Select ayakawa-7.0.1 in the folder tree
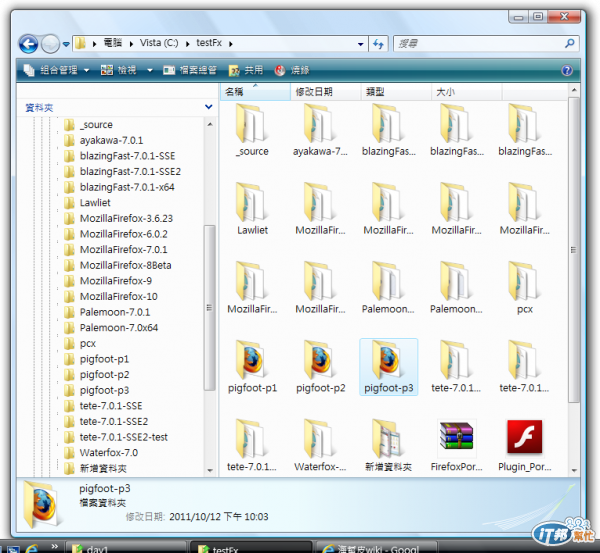This screenshot has height=553, width=600. pos(111,140)
